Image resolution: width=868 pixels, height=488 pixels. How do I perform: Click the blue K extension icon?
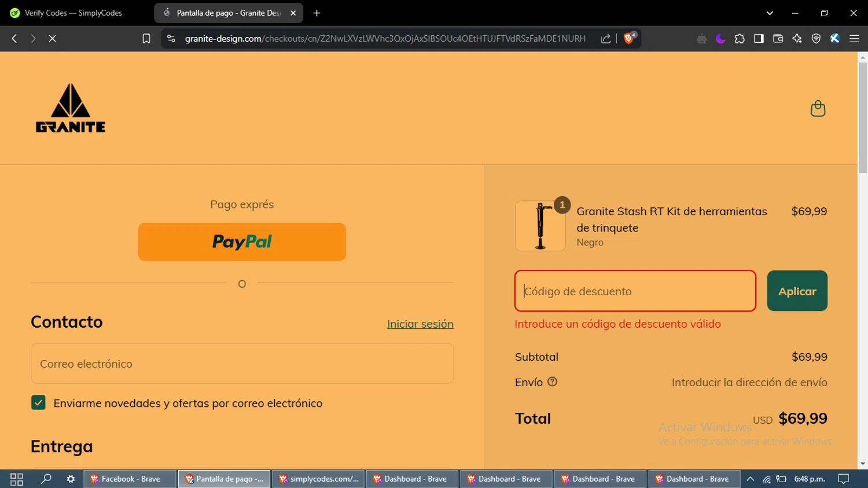click(x=835, y=38)
